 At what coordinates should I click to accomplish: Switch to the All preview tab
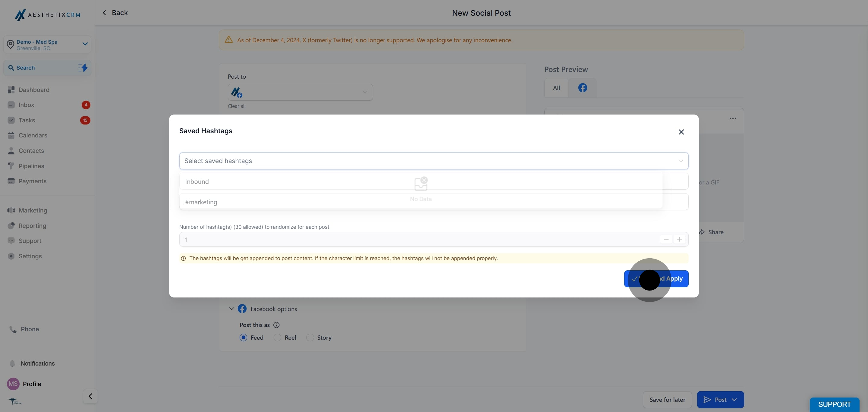pos(556,88)
